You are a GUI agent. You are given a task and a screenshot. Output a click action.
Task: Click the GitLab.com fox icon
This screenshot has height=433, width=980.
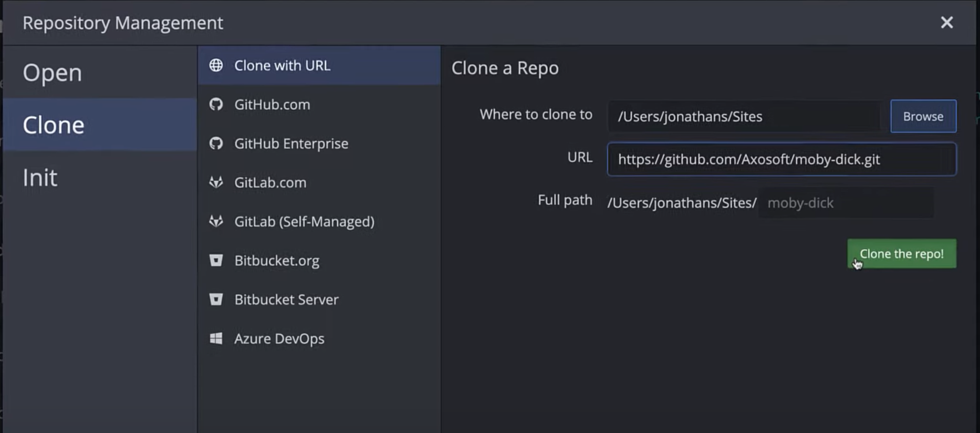(216, 182)
